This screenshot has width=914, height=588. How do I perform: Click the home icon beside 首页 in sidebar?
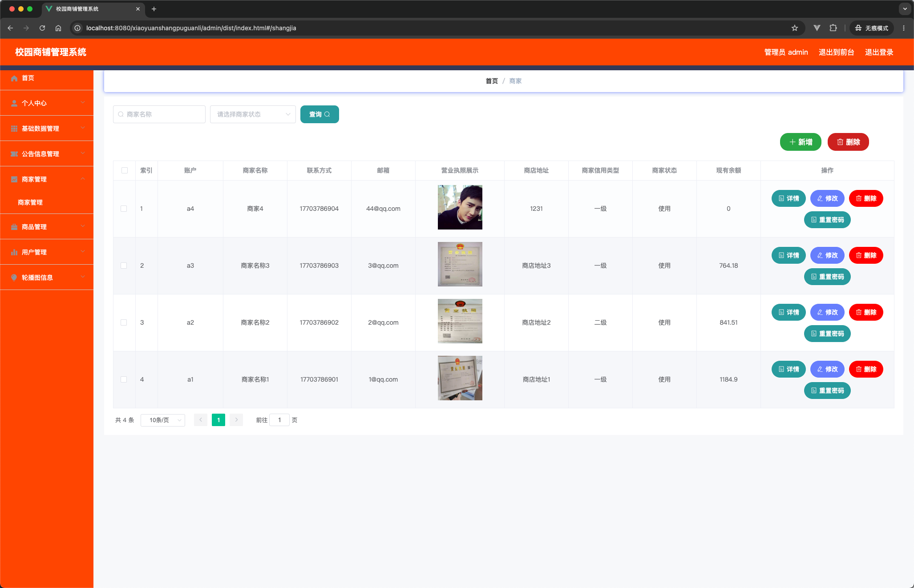coord(14,78)
